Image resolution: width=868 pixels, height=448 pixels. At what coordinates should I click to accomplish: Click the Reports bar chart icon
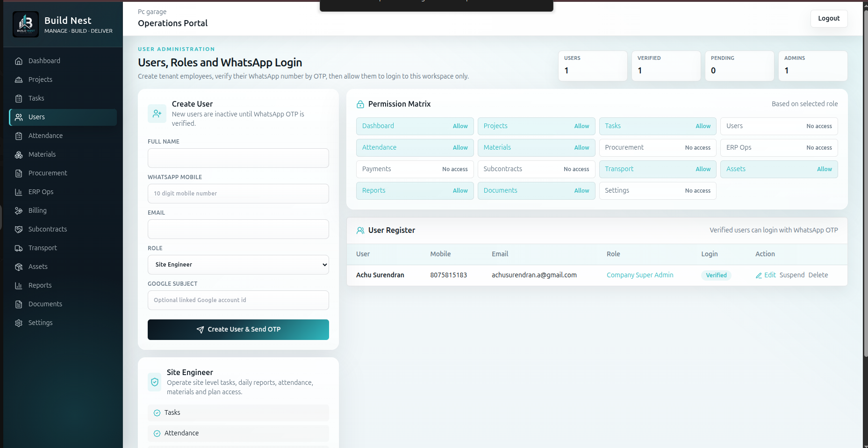click(x=19, y=285)
